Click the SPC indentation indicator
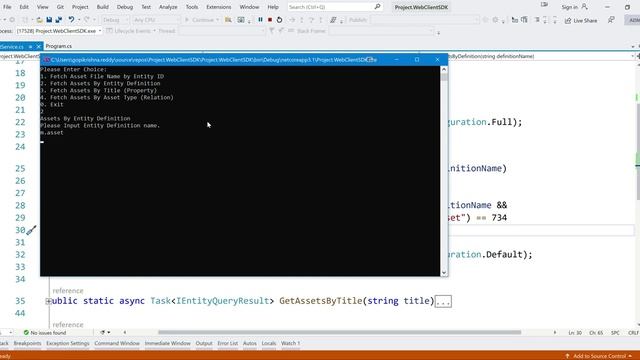The width and height of the screenshot is (640, 360). coord(615,333)
